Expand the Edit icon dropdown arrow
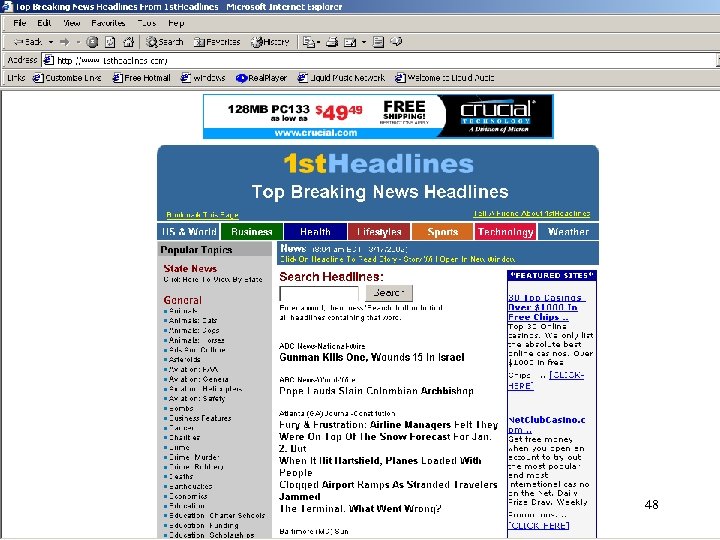 point(364,42)
